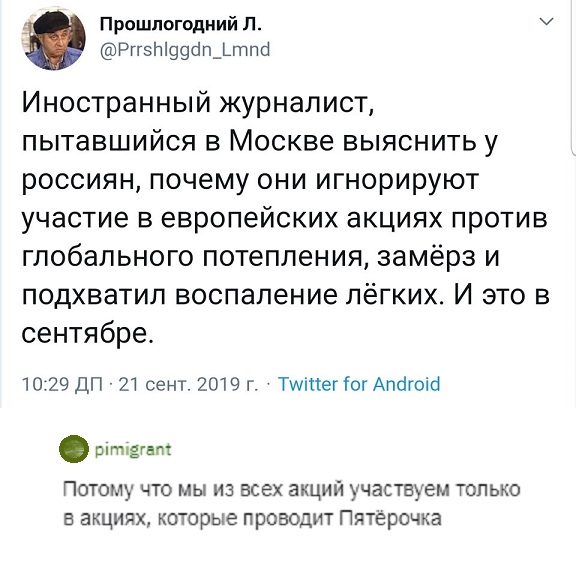Visit the @Prrshlggdn_Lmnd handle profile
Image resolution: width=576 pixels, height=572 pixels.
click(x=185, y=49)
